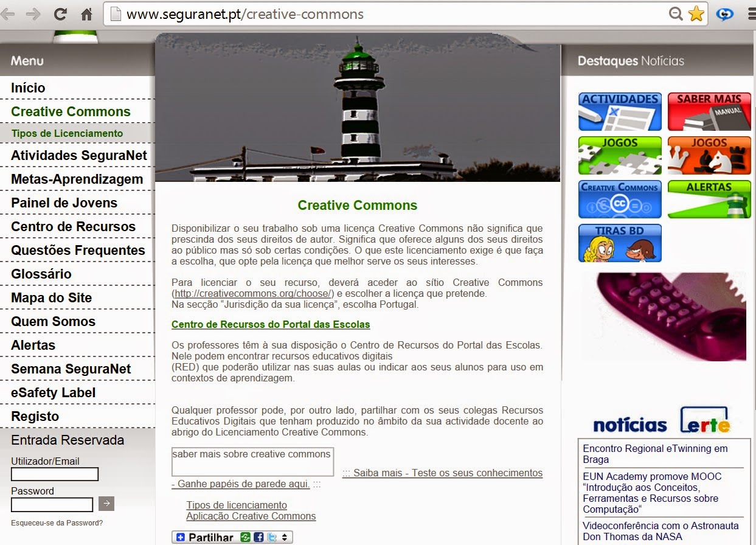Open Quem Somos menu item
This screenshot has height=545, width=756.
coord(53,321)
